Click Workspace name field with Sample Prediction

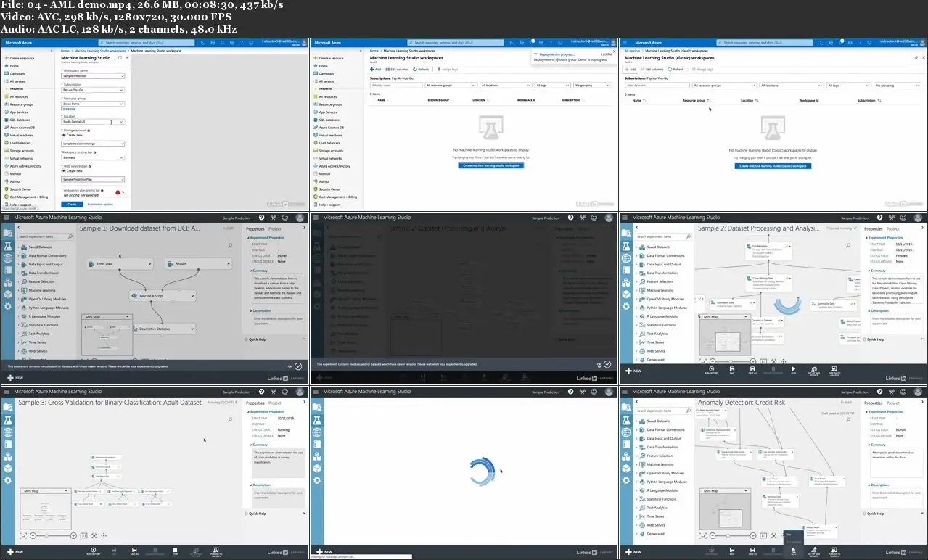93,75
